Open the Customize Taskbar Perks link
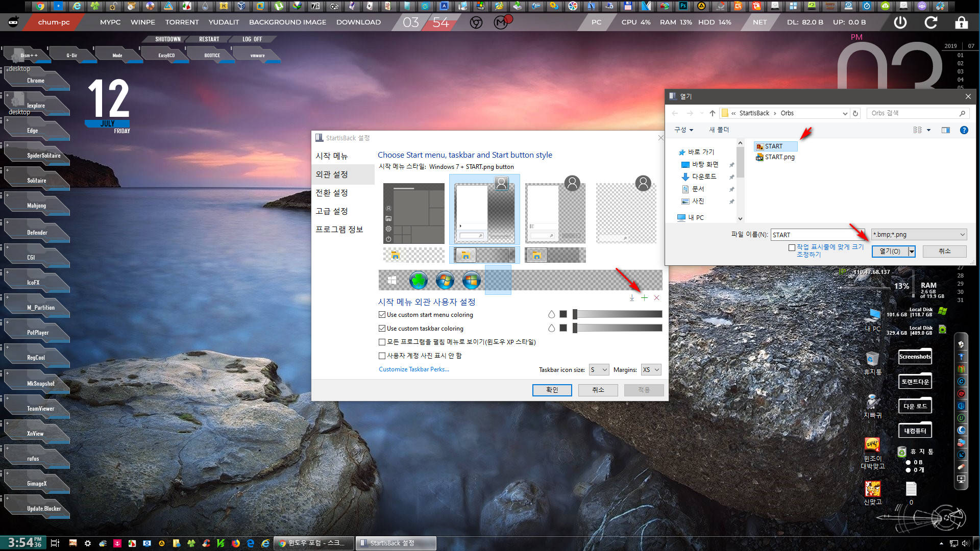 point(413,369)
